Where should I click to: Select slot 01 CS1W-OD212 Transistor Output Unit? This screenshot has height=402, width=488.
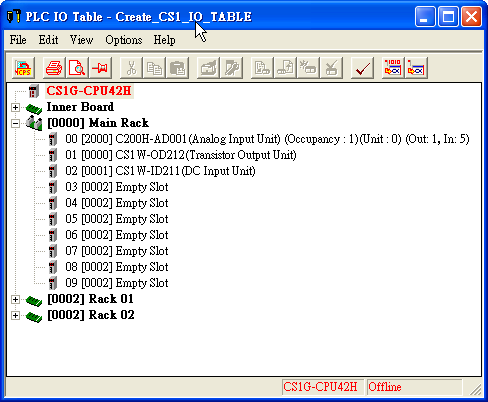coord(181,155)
